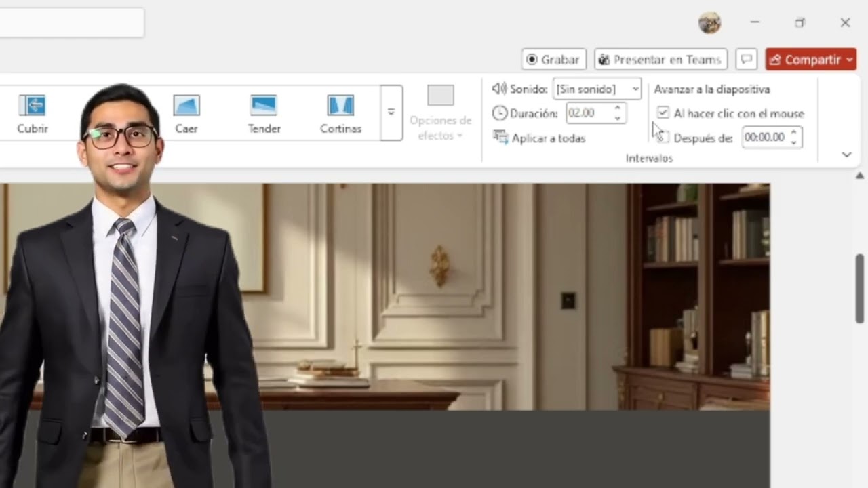Open the comments pane icon
The image size is (868, 488).
click(747, 60)
